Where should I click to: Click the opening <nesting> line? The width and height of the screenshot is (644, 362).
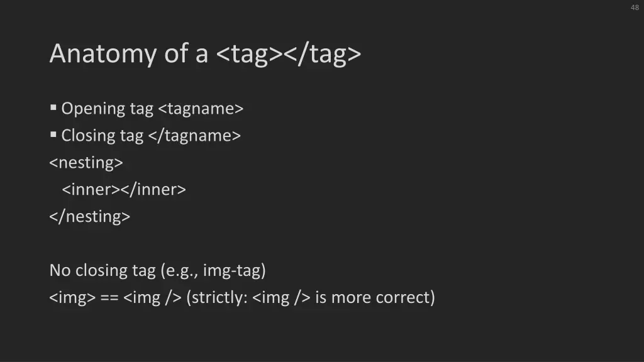pos(86,163)
